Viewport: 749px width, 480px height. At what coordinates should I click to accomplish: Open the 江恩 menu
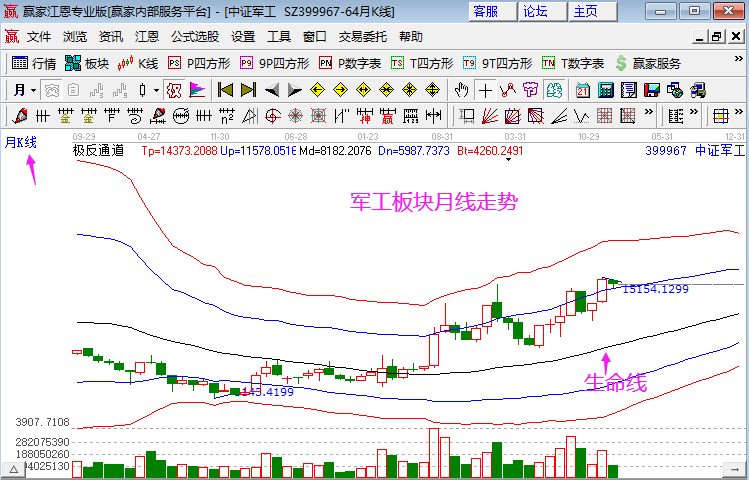(x=147, y=37)
